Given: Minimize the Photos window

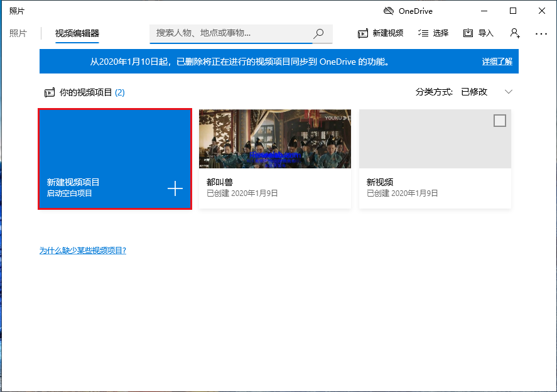Looking at the screenshot, I should coord(484,11).
